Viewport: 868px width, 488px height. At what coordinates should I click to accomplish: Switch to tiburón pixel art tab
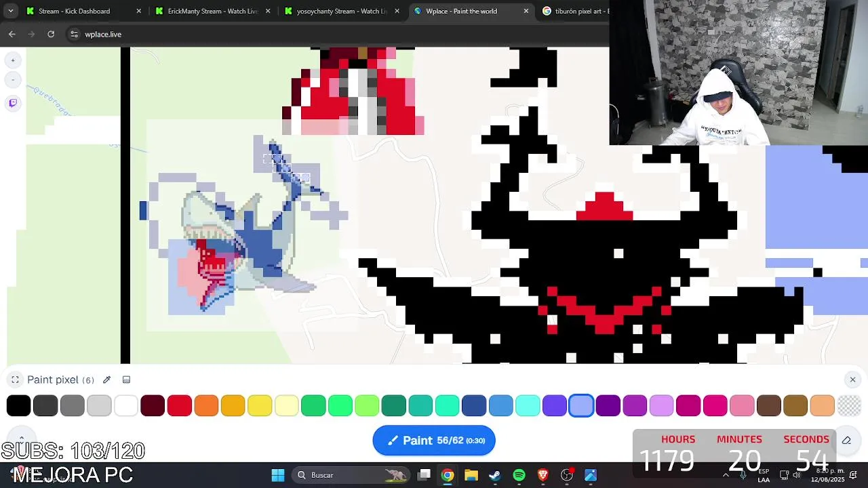click(575, 11)
